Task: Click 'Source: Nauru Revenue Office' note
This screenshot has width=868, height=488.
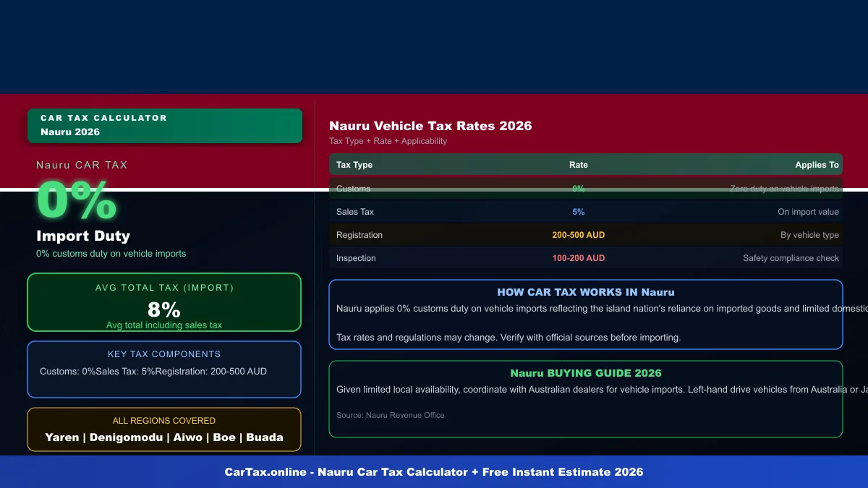Action: coord(391,415)
